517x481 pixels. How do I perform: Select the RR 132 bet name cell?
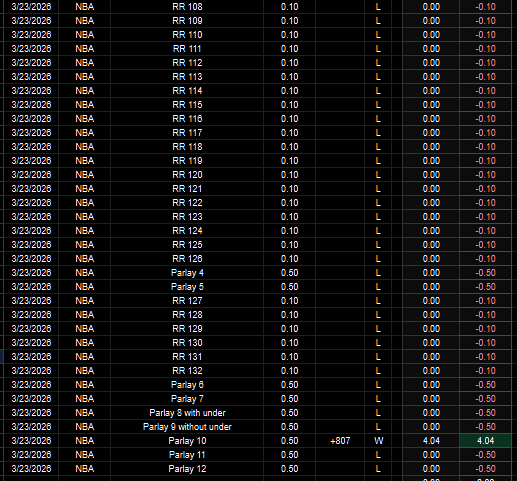tap(187, 371)
